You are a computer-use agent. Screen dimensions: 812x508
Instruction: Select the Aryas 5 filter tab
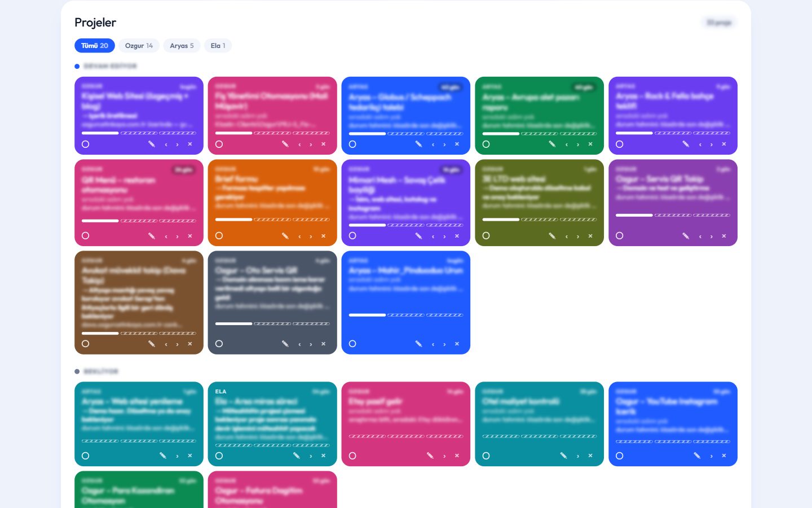tap(182, 46)
